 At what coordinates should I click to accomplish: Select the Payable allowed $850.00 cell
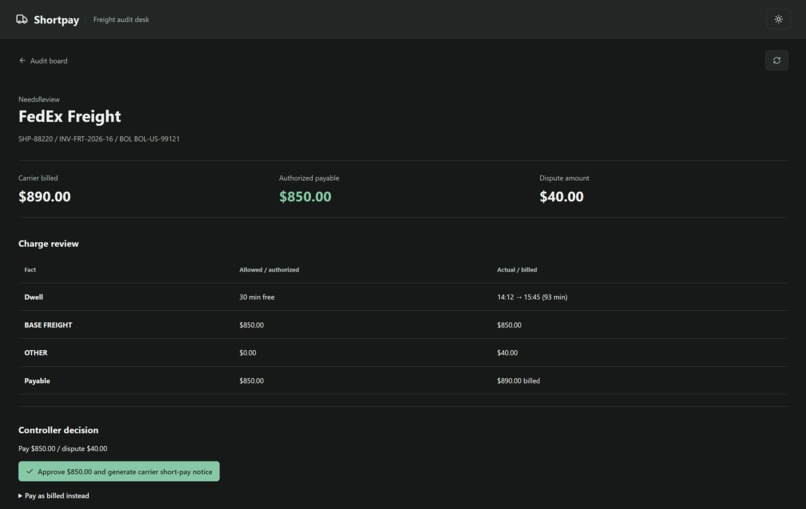[251, 381]
